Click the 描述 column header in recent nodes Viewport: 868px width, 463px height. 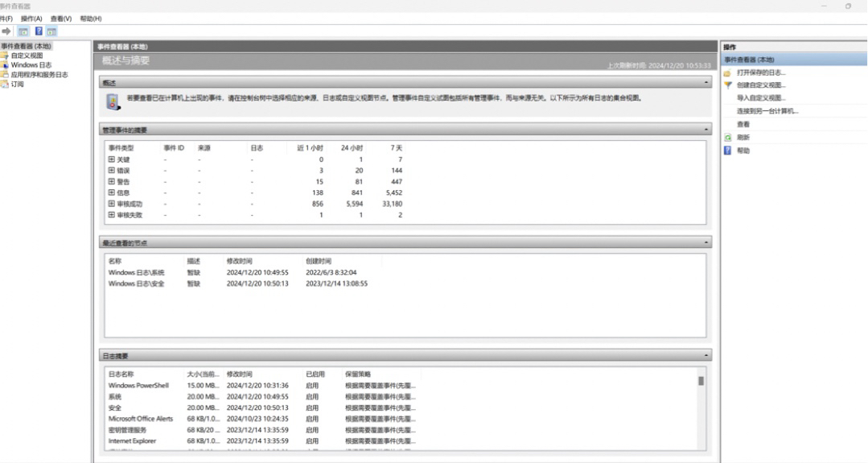tap(193, 261)
